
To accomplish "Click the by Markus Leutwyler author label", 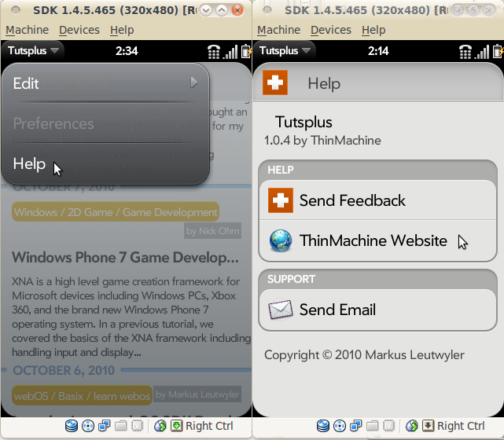I will click(197, 394).
